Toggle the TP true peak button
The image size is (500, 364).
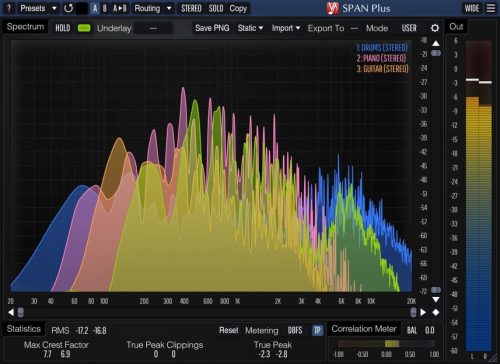(x=317, y=330)
